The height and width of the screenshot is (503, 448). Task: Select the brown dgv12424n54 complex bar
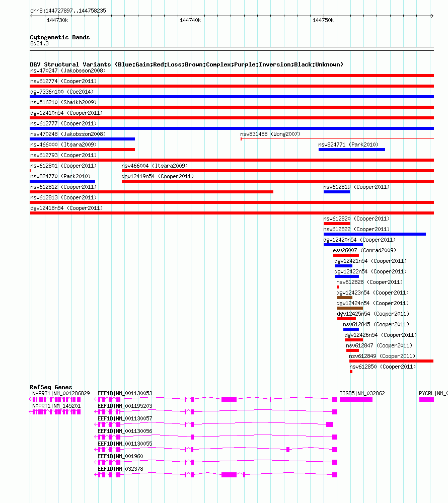349,308
